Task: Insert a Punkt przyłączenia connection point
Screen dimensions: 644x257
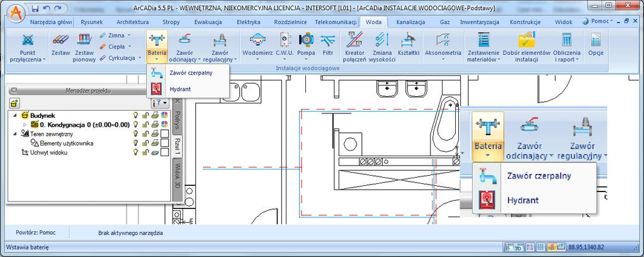Action: tap(28, 47)
